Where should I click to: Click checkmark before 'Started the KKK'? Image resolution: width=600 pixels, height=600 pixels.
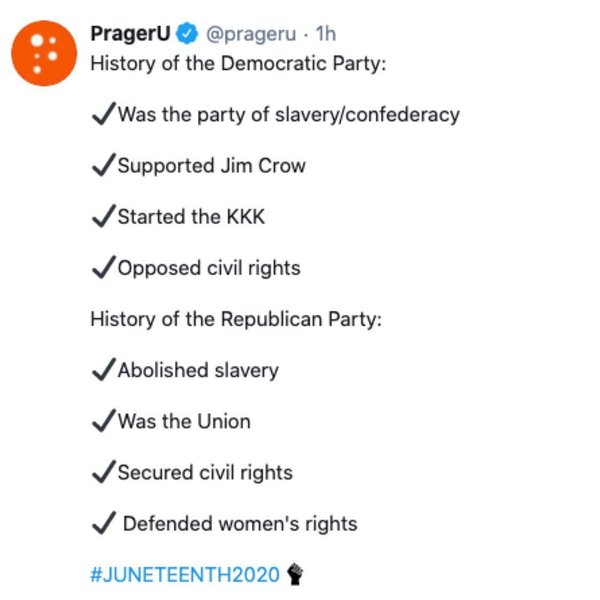pos(102,216)
